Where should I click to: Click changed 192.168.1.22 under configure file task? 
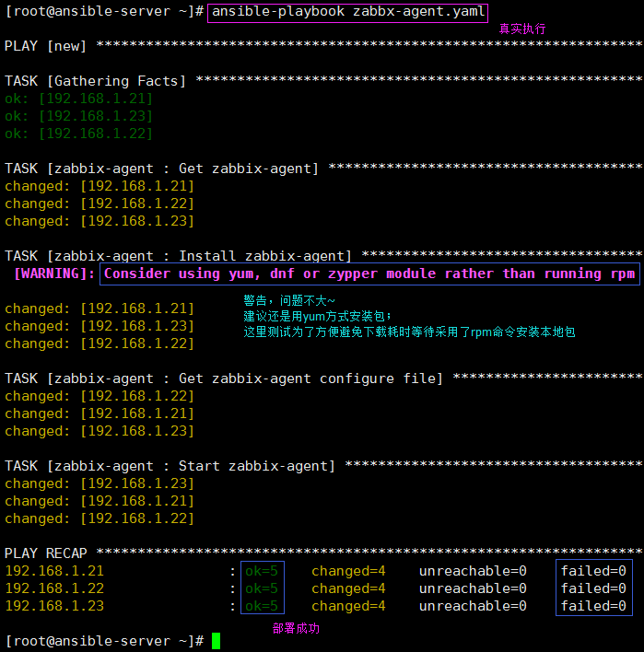click(x=100, y=396)
